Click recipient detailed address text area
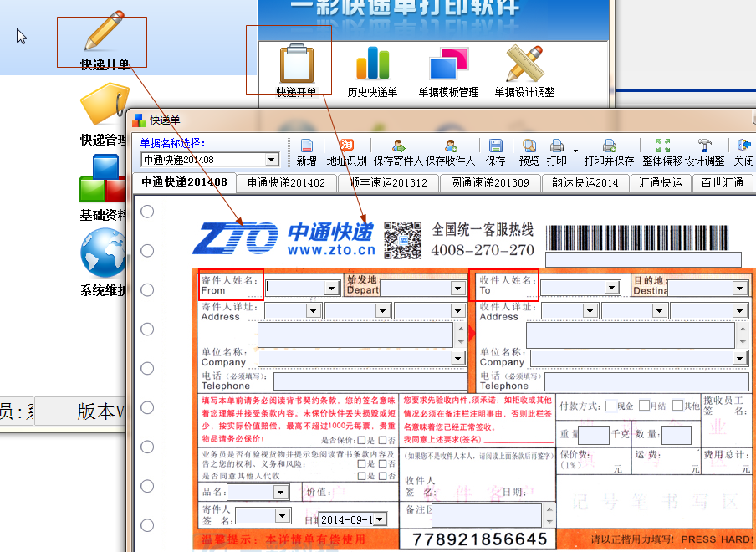The height and width of the screenshot is (552, 756). point(631,335)
